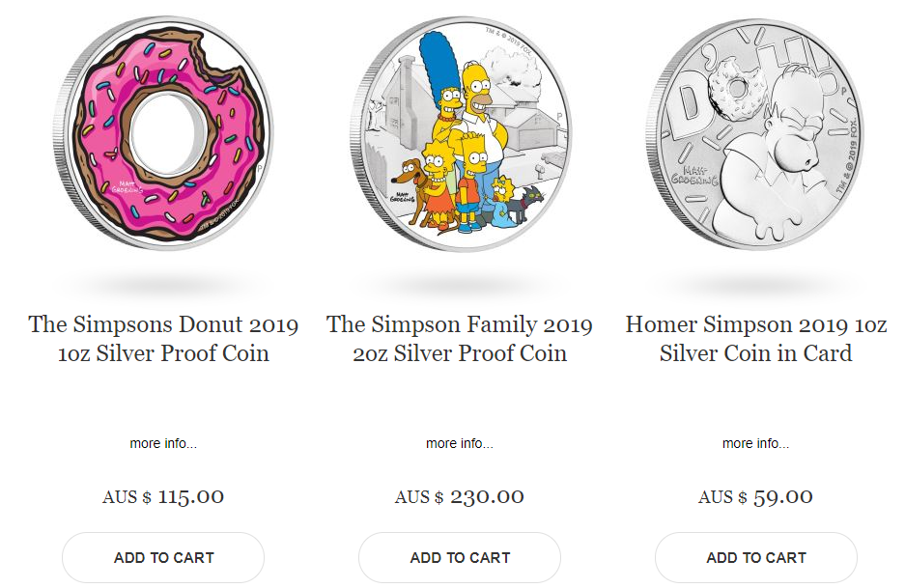Screen dimensions: 905x588
Task: Click the AUS $ 115.00 price
Action: tap(163, 497)
